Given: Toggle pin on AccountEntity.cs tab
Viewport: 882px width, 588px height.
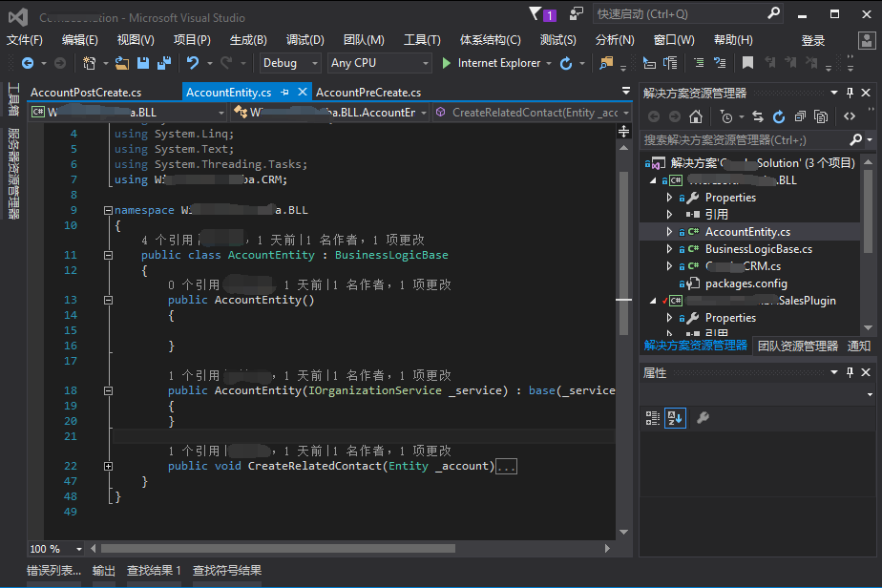Looking at the screenshot, I should [x=284, y=93].
